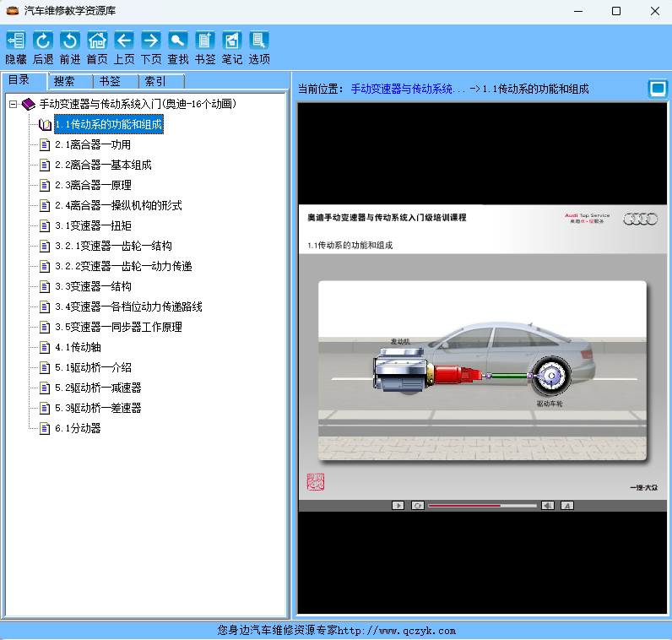Click the page icon beside 2.1离合器—功用
This screenshot has width=672, height=640.
(x=45, y=145)
